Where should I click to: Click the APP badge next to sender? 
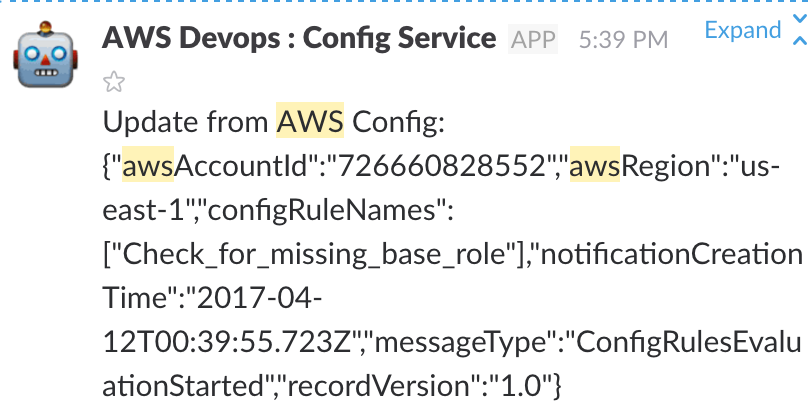click(533, 39)
